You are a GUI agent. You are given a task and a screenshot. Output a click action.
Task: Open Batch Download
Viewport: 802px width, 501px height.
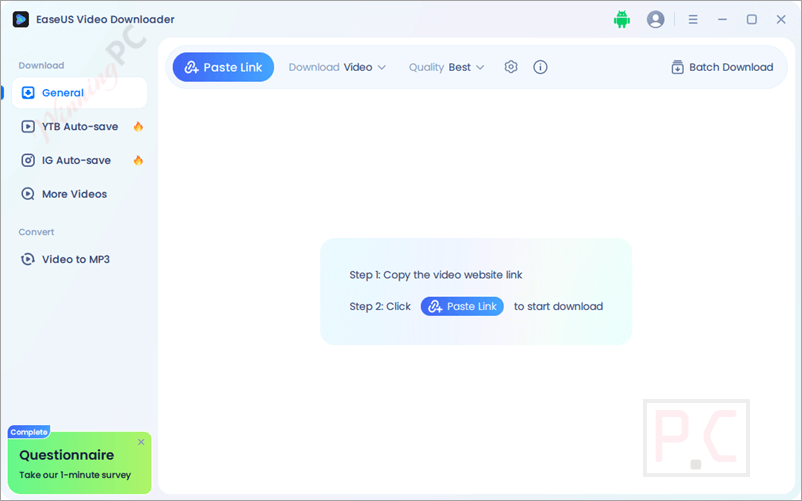(x=722, y=67)
